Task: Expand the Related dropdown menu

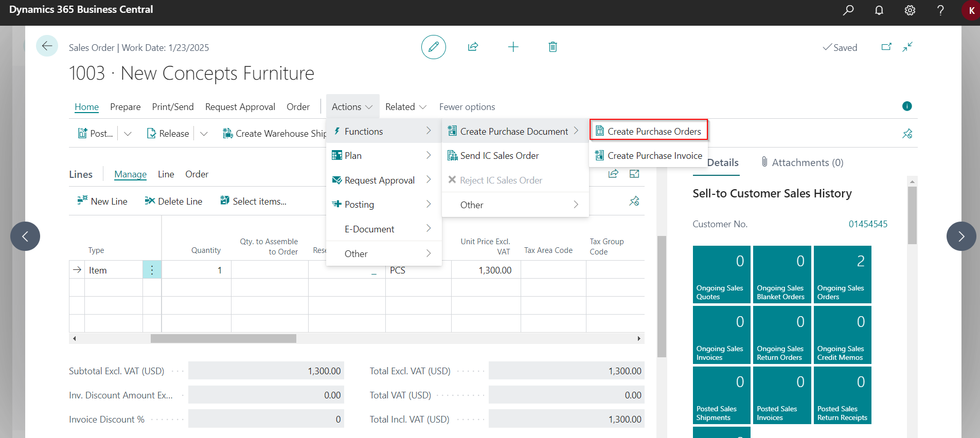Action: pyautogui.click(x=406, y=107)
